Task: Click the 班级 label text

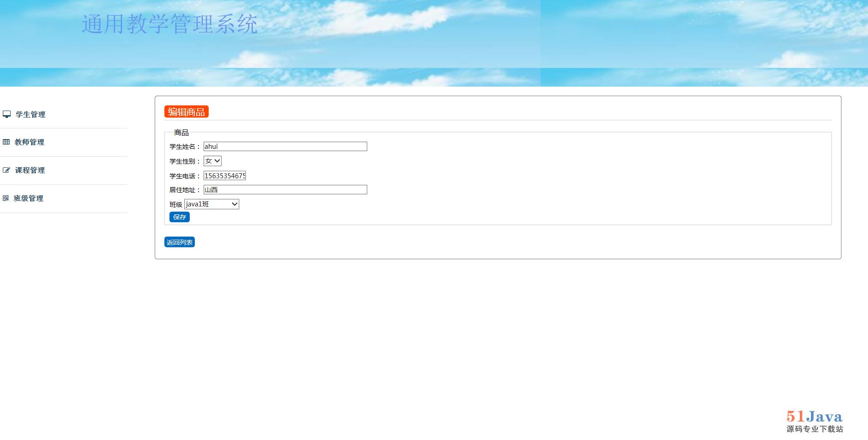Action: pyautogui.click(x=176, y=205)
